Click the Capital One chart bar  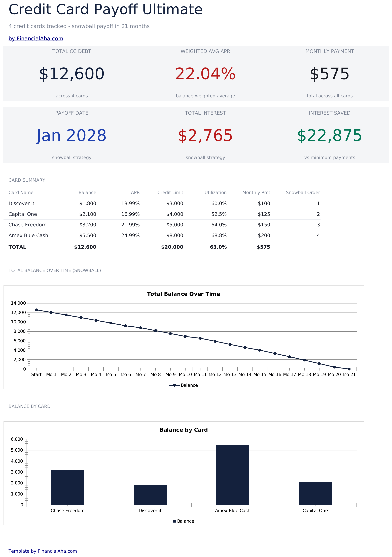pos(315,493)
